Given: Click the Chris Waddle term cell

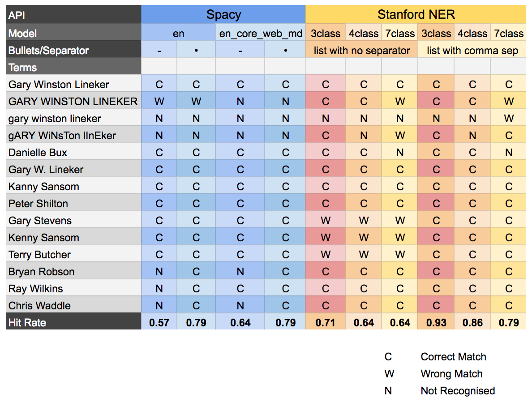Looking at the screenshot, I should [73, 305].
